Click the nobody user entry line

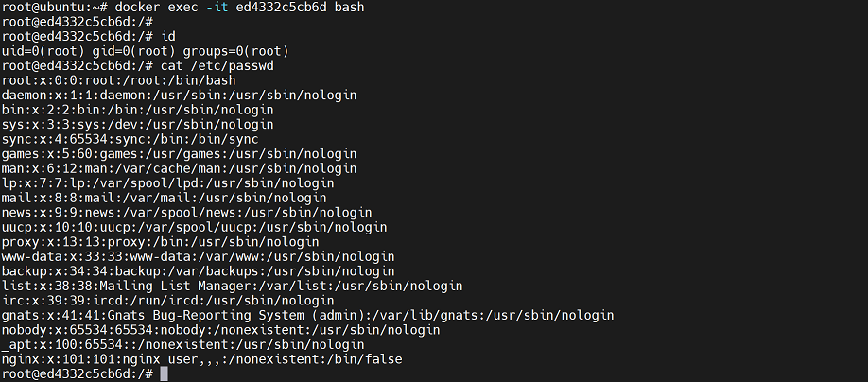click(x=220, y=330)
